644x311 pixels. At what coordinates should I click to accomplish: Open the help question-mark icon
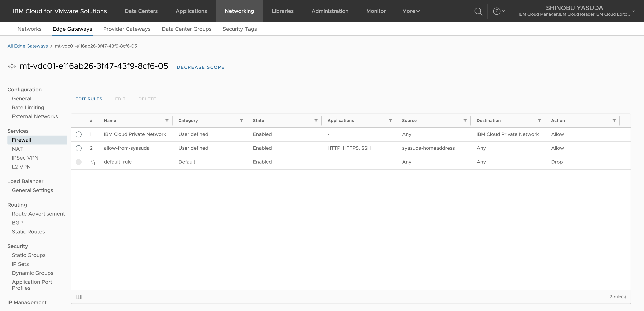496,11
